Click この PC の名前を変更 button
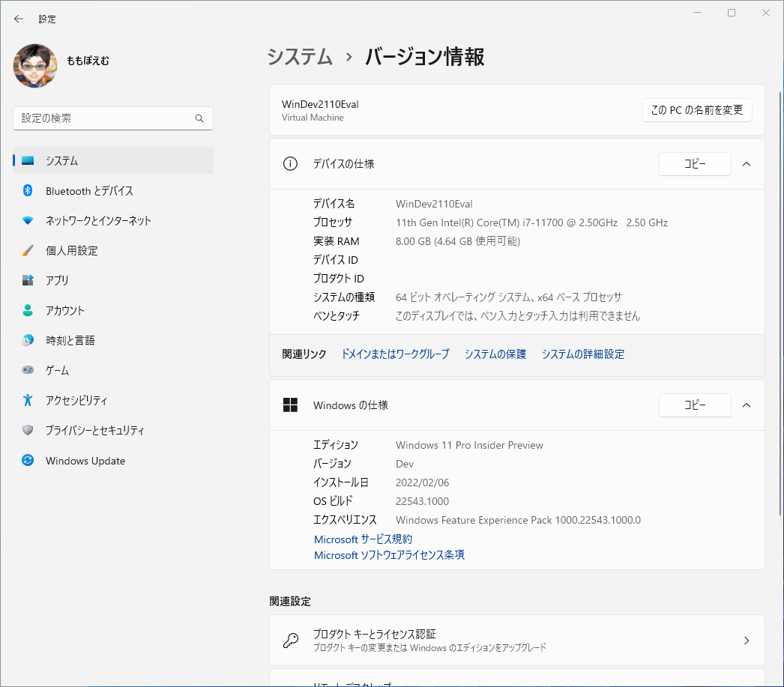The width and height of the screenshot is (784, 687). coord(697,110)
